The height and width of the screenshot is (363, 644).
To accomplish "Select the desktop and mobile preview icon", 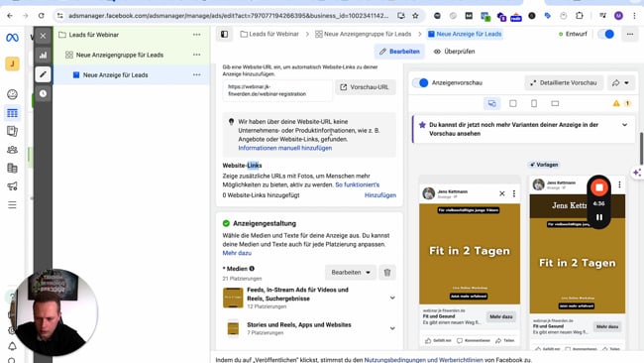I will (x=492, y=103).
